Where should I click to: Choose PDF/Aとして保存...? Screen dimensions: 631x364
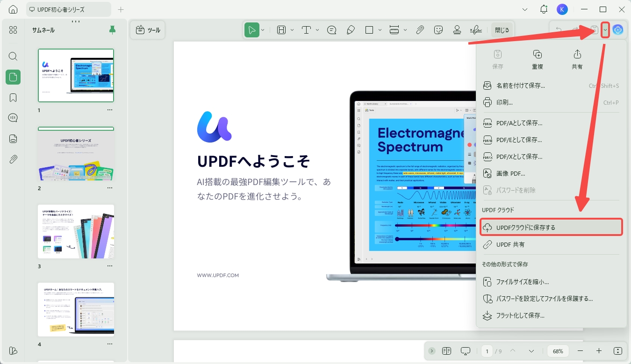[x=552, y=123]
